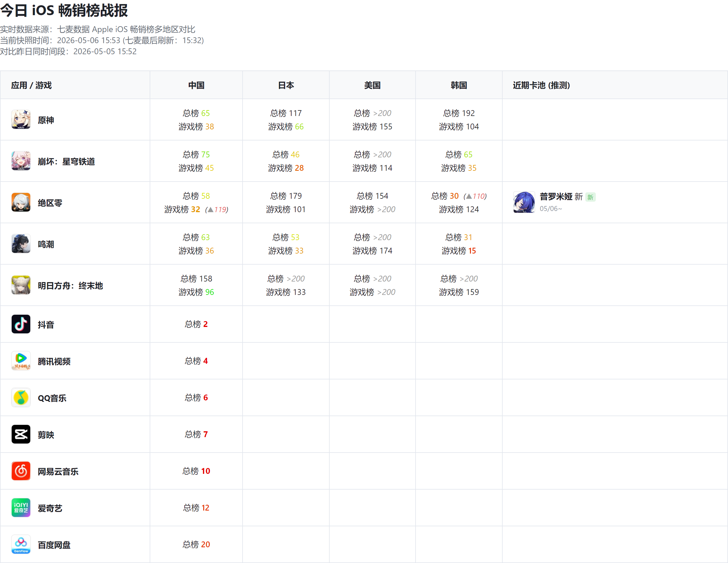Image resolution: width=728 pixels, height=563 pixels.
Task: Click the 实时数据来源 line mentioning 七麦数据
Action: point(98,29)
